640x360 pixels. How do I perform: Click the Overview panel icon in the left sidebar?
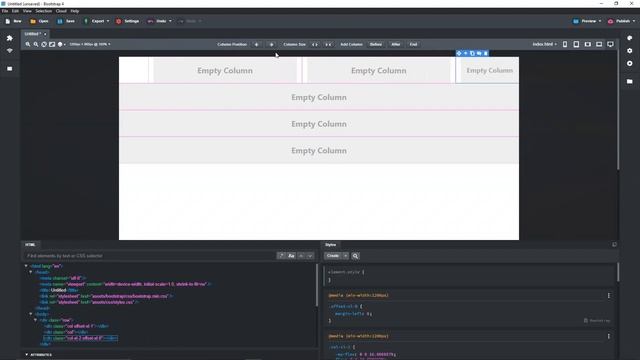coord(10,69)
